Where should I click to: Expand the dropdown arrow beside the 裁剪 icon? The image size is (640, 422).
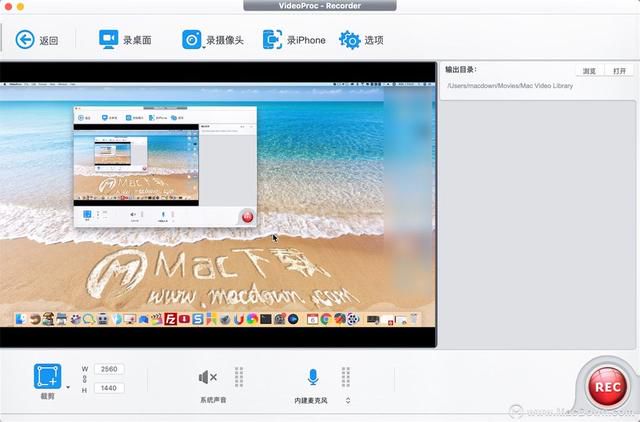(68, 387)
